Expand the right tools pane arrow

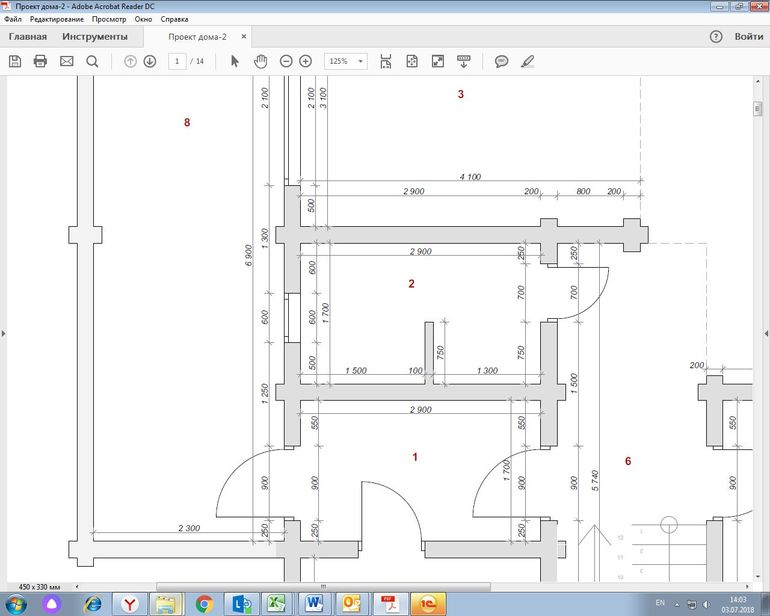click(765, 333)
